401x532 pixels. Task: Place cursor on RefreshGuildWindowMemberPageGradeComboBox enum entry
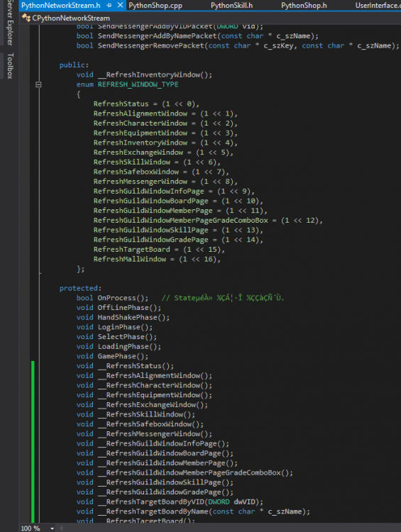click(181, 221)
